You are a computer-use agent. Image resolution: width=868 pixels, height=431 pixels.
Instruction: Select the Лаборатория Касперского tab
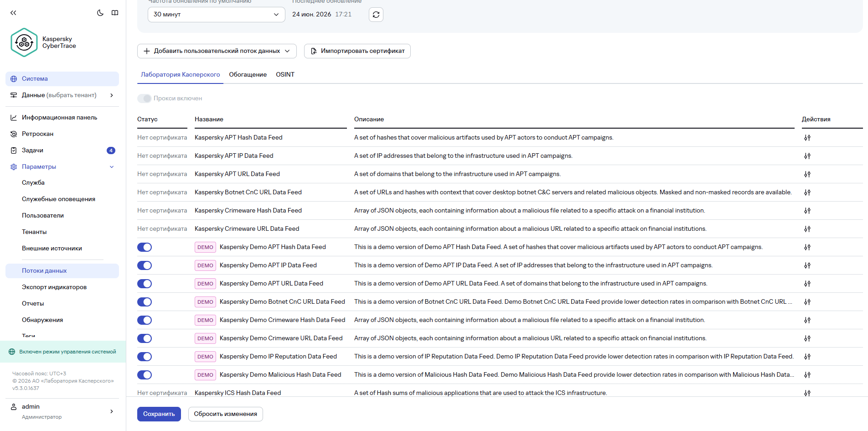pos(180,75)
